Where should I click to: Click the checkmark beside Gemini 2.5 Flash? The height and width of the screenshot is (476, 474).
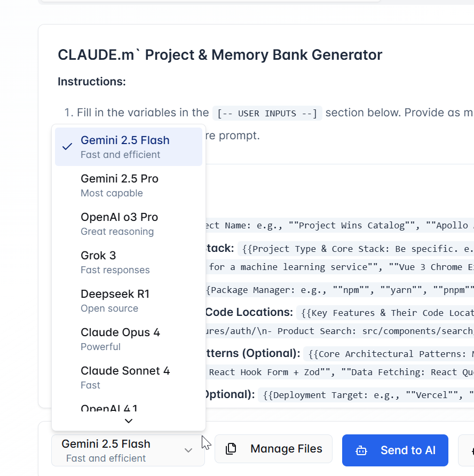point(67,147)
